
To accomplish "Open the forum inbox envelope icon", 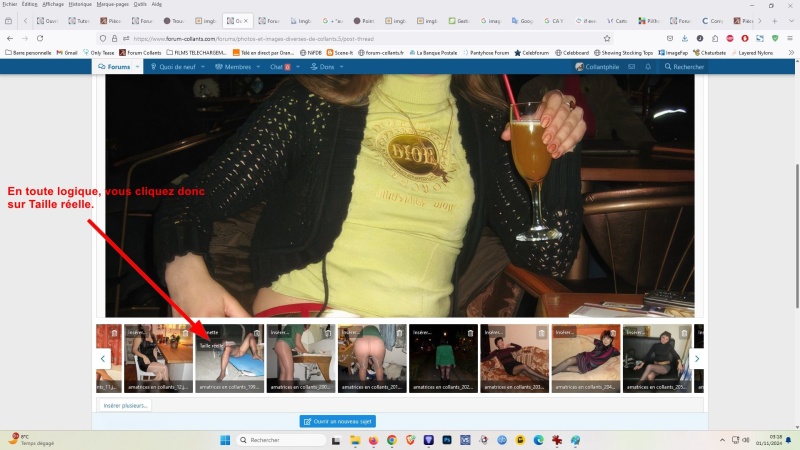I will click(x=632, y=67).
